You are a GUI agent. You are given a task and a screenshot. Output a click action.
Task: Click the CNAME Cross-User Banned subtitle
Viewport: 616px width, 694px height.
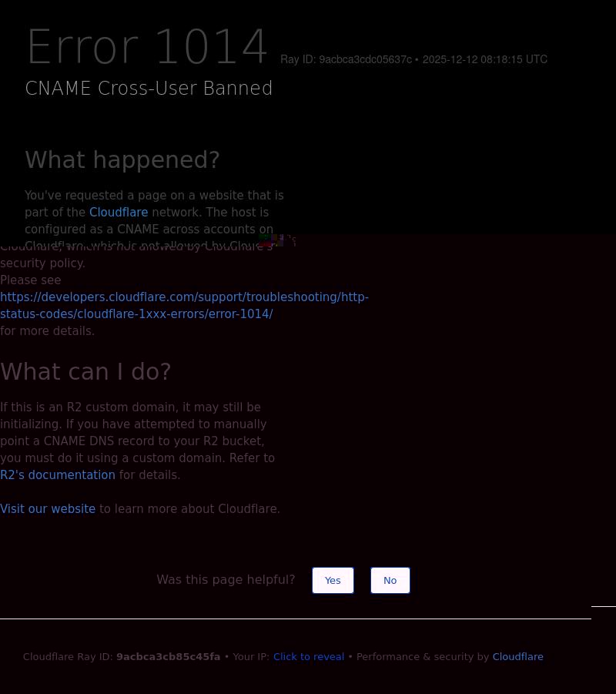point(149,89)
